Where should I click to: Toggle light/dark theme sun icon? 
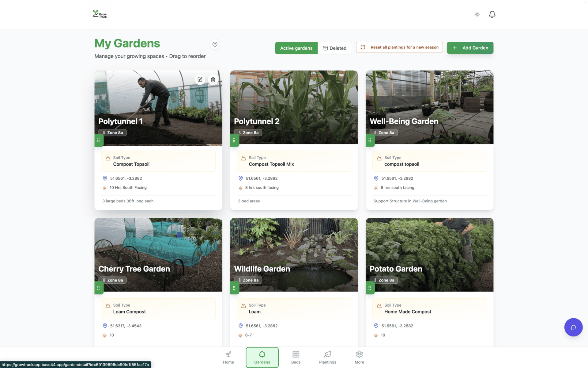click(477, 14)
